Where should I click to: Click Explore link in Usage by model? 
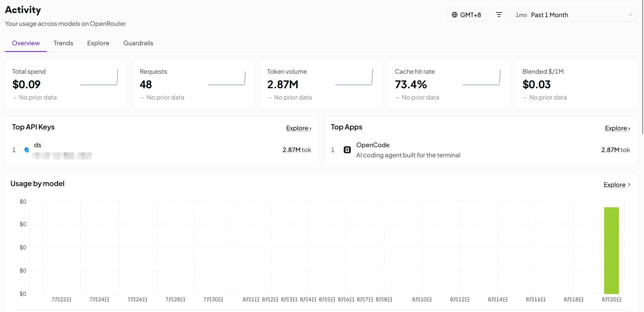pyautogui.click(x=617, y=185)
